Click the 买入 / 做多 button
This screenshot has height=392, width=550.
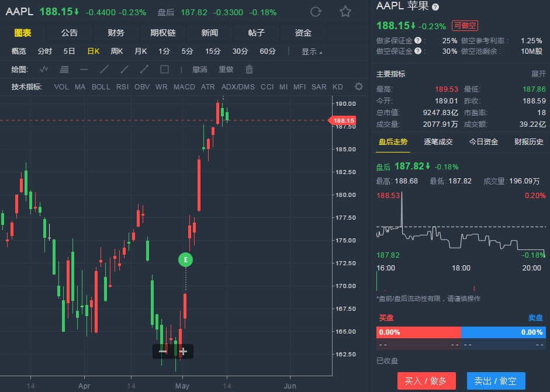(427, 381)
